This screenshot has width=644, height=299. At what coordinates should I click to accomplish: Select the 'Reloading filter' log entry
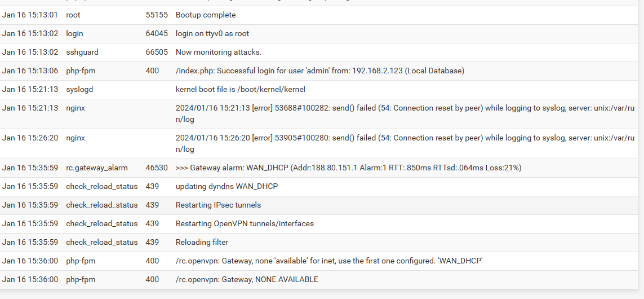click(x=202, y=242)
